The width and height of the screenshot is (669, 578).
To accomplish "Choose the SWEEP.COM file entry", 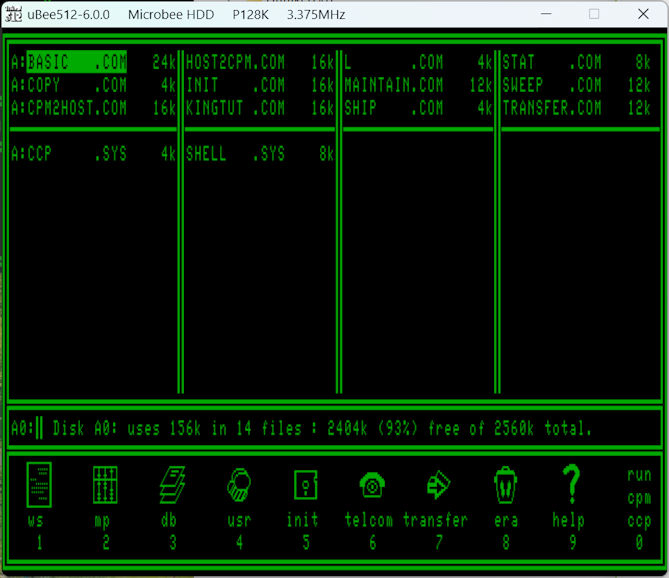I will [552, 85].
